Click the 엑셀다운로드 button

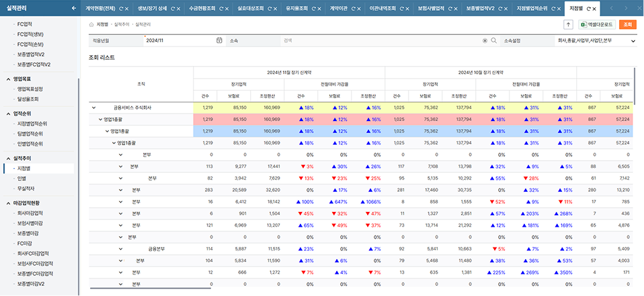coord(597,24)
